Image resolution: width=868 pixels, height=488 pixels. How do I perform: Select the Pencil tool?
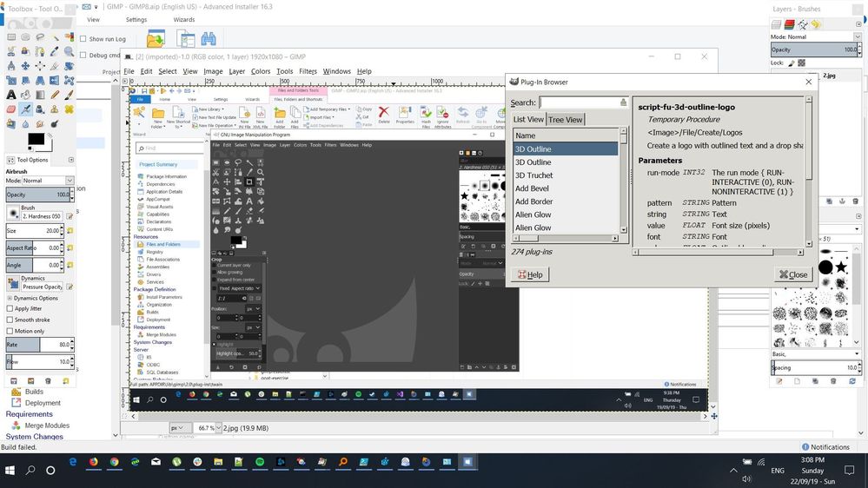[55, 96]
